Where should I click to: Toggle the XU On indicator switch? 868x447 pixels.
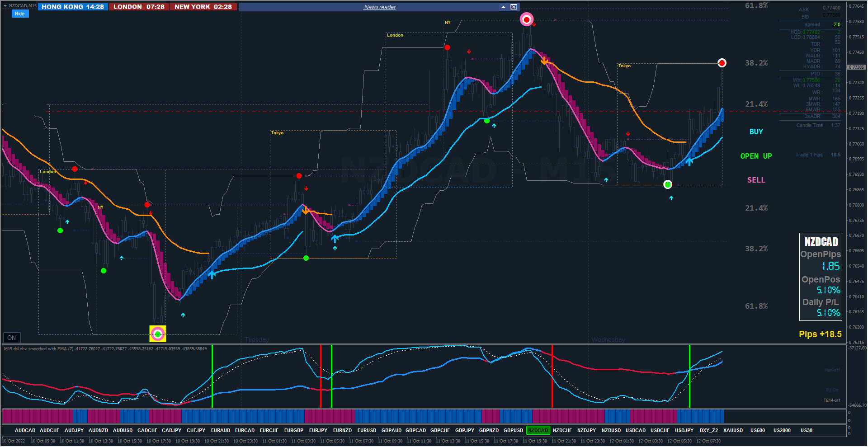(832, 390)
